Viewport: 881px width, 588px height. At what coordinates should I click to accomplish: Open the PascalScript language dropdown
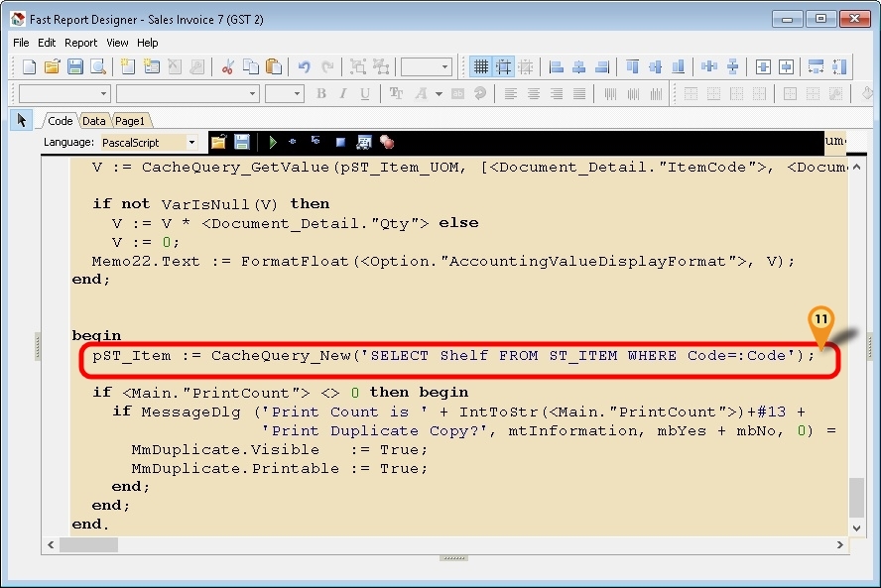190,142
